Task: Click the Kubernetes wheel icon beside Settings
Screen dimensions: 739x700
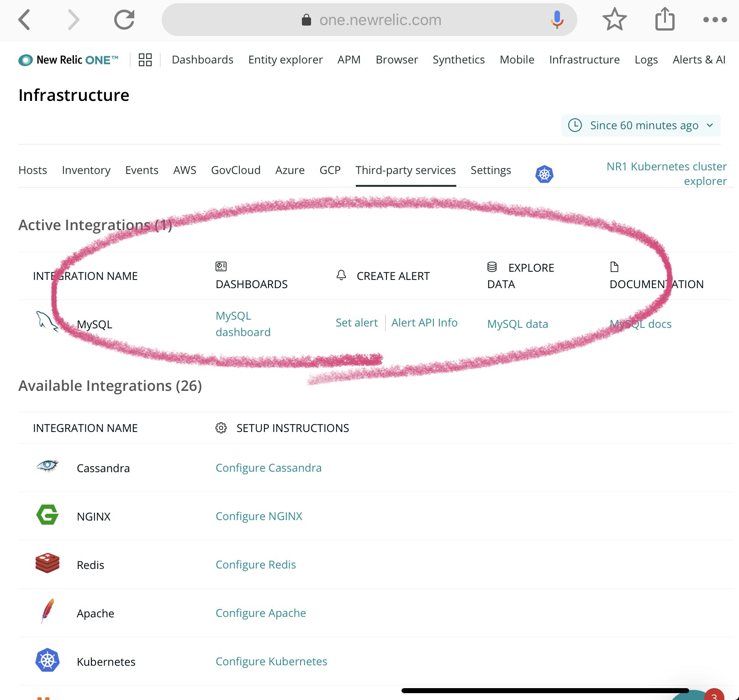Action: point(544,174)
